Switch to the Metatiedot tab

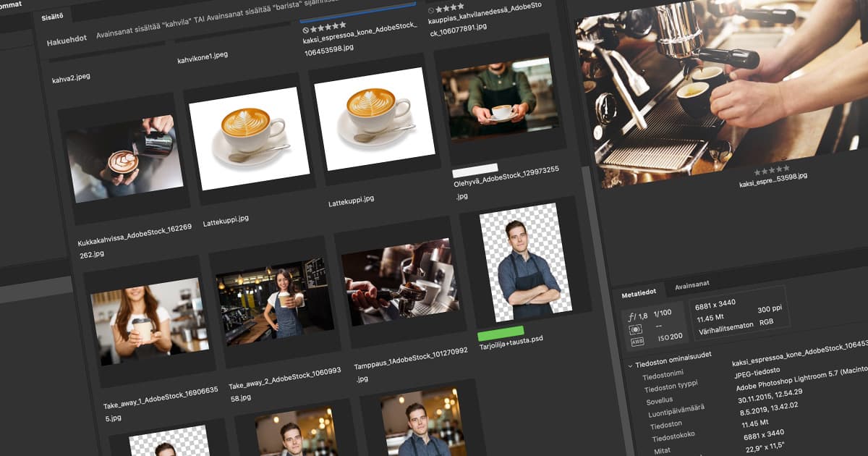(638, 292)
